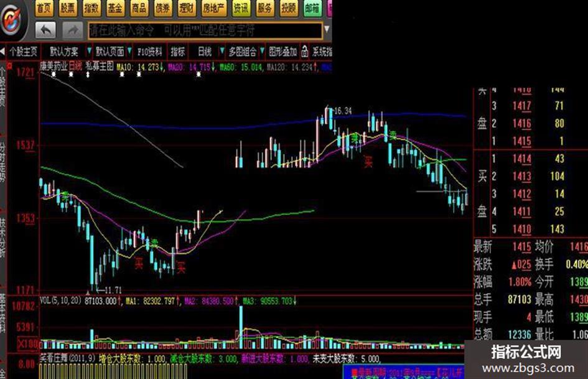Click the 多图组合 toolbar button
Screen dimensions: 588x379
point(243,52)
